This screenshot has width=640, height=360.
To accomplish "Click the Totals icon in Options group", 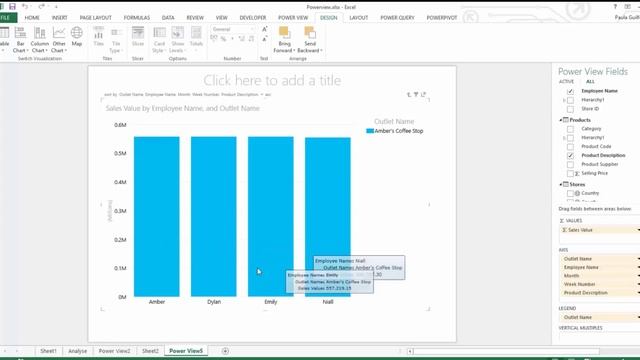I will click(196, 36).
